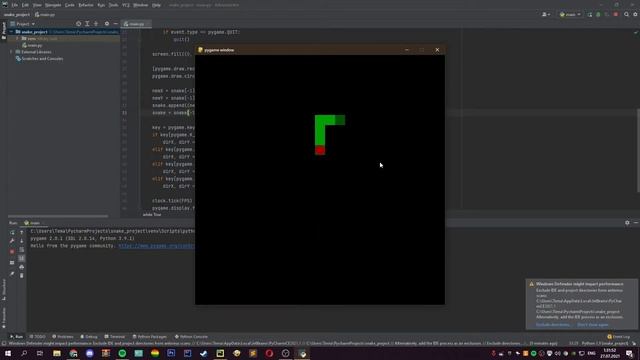Open IDE settings gear at top right
Screen dimensions: 640x360
635,15
